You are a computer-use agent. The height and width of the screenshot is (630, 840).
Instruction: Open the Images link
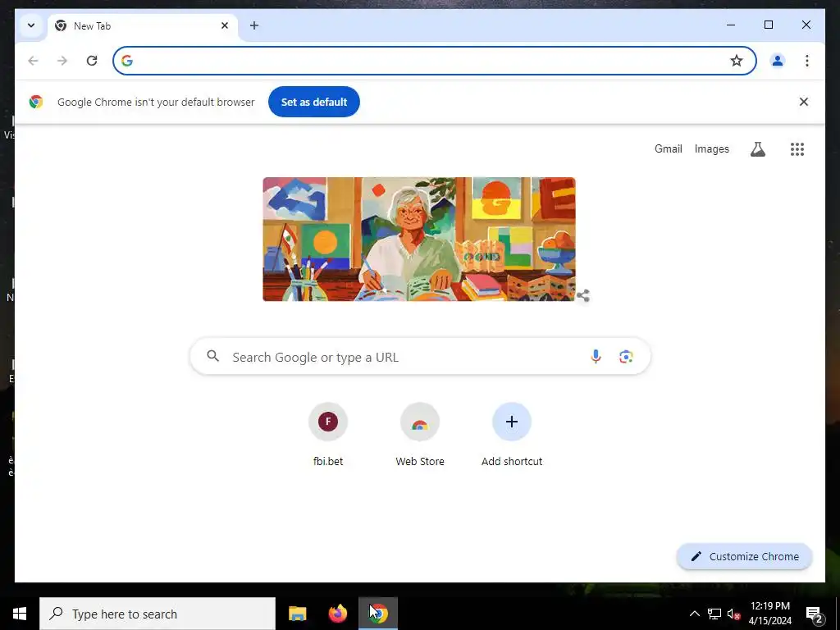tap(711, 149)
